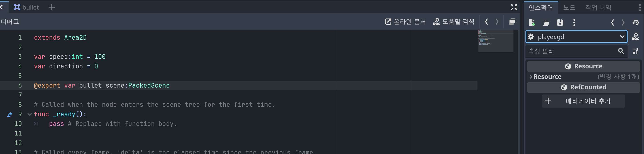Open Inspector property display settings

pos(635,51)
